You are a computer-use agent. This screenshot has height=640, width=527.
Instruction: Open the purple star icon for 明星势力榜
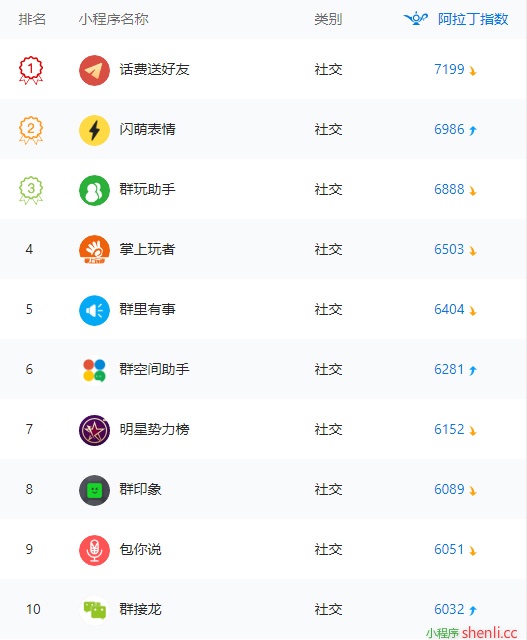pyautogui.click(x=94, y=430)
